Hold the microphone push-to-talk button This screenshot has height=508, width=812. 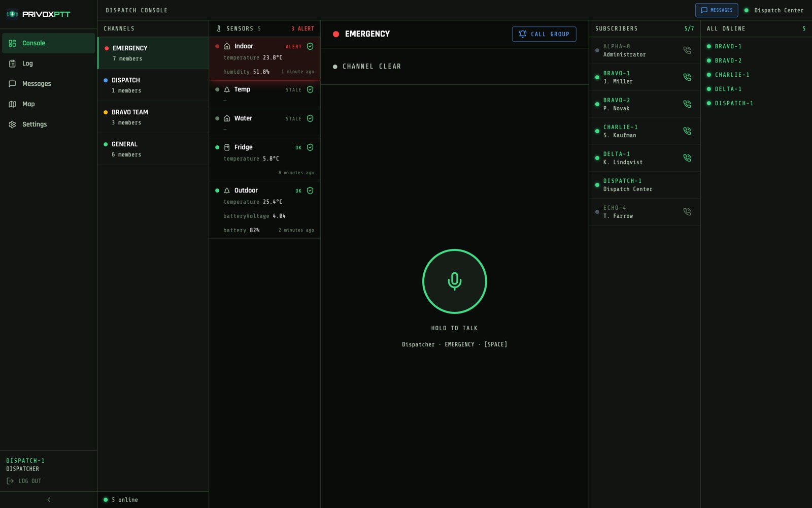(454, 281)
